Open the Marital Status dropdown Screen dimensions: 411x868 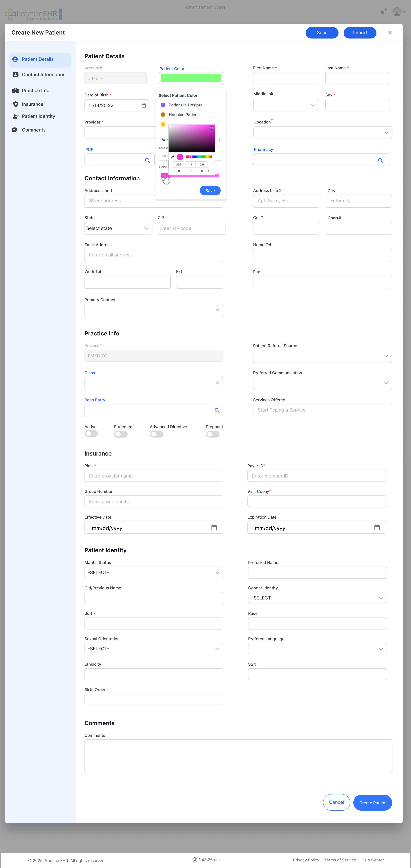[x=154, y=572]
